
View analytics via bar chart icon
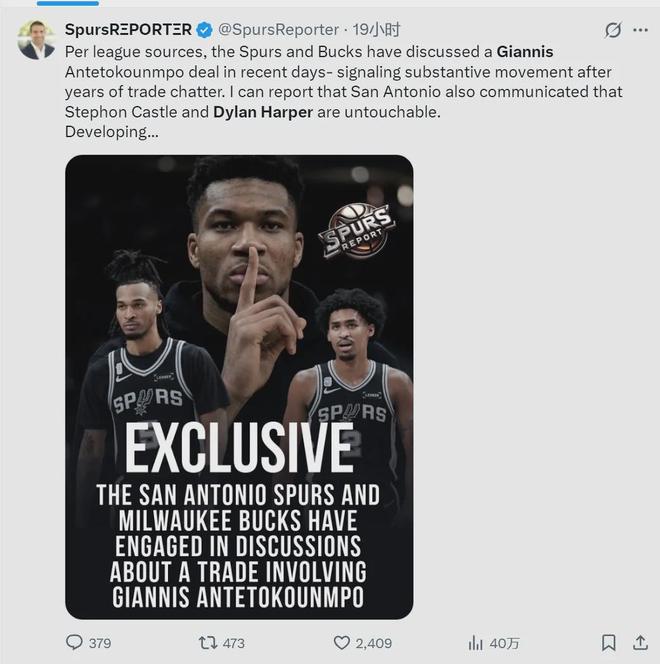pos(476,642)
